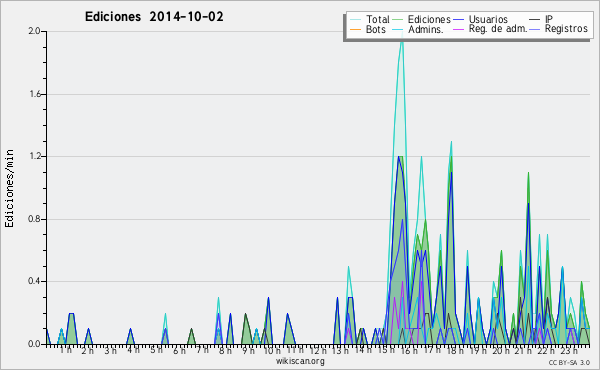Click the '18 h' x-axis label
Viewport: 600px width, 370px height.
(x=455, y=350)
